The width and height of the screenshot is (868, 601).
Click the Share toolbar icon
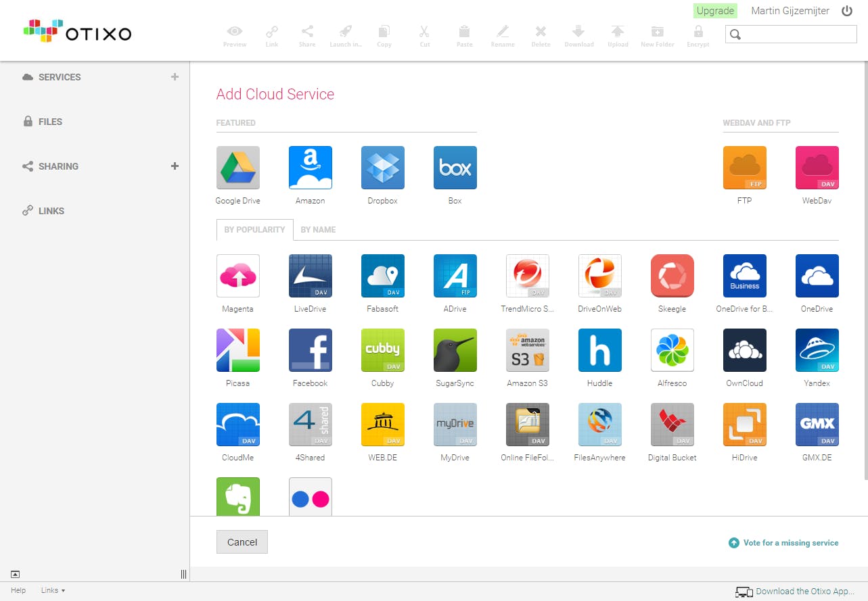[307, 37]
